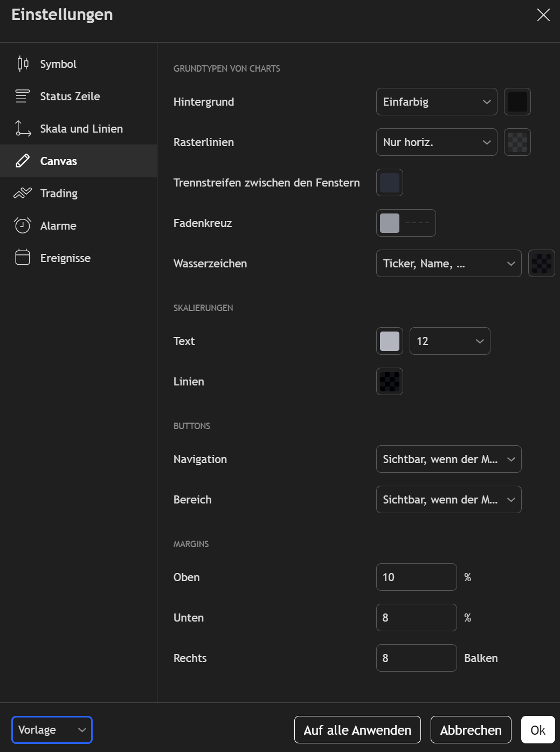Click the Abbrechen button
The height and width of the screenshot is (752, 560).
471,730
